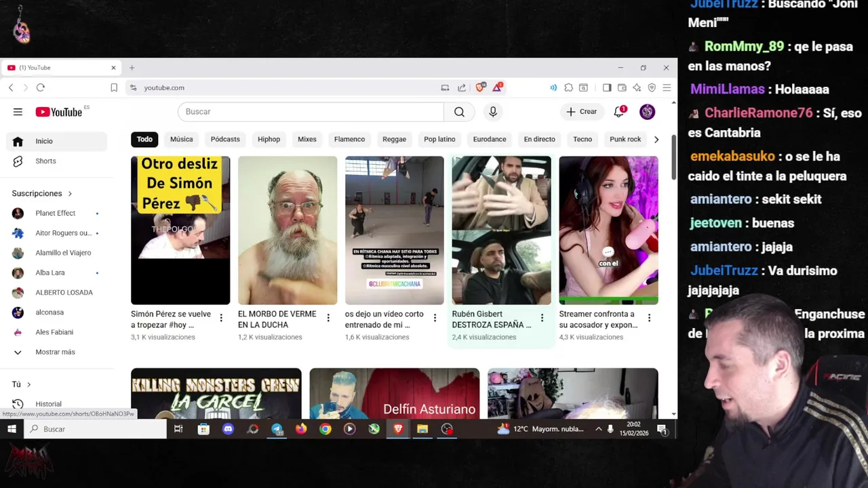Go to Inicio in sidebar
868x488 pixels.
click(57, 141)
